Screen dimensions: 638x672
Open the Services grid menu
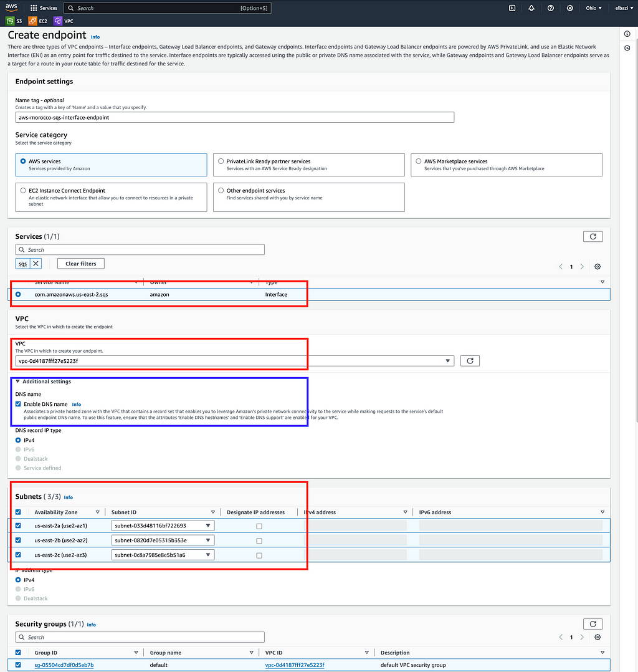(44, 8)
